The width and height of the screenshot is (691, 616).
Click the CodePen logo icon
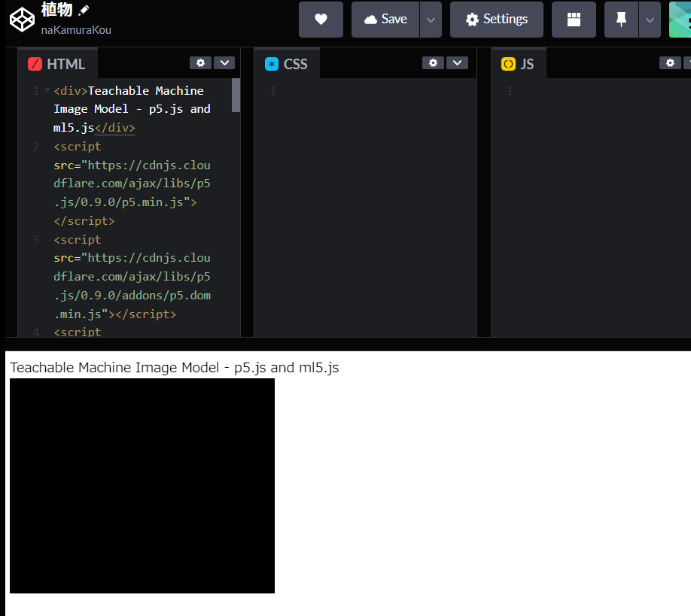[22, 20]
